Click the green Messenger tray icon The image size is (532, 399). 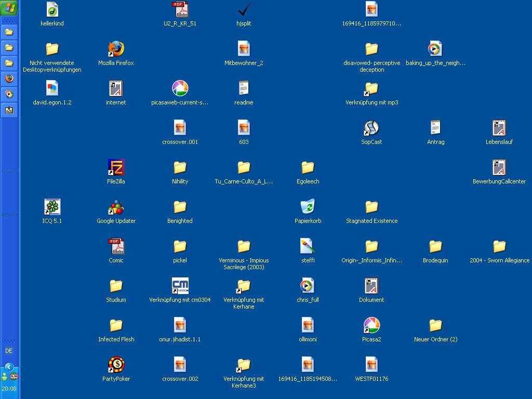(x=5, y=377)
